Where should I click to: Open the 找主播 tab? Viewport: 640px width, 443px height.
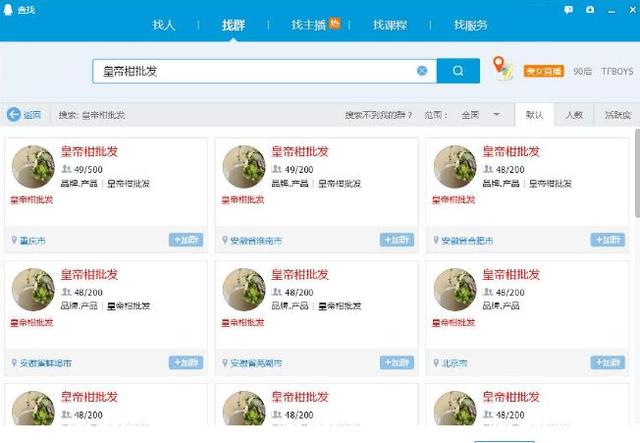(x=309, y=25)
